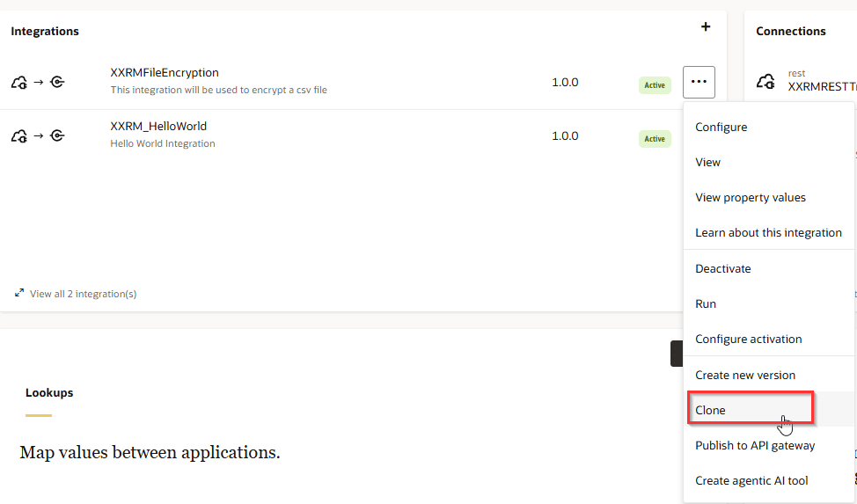This screenshot has width=857, height=504.
Task: Select View property values option
Action: pos(750,197)
